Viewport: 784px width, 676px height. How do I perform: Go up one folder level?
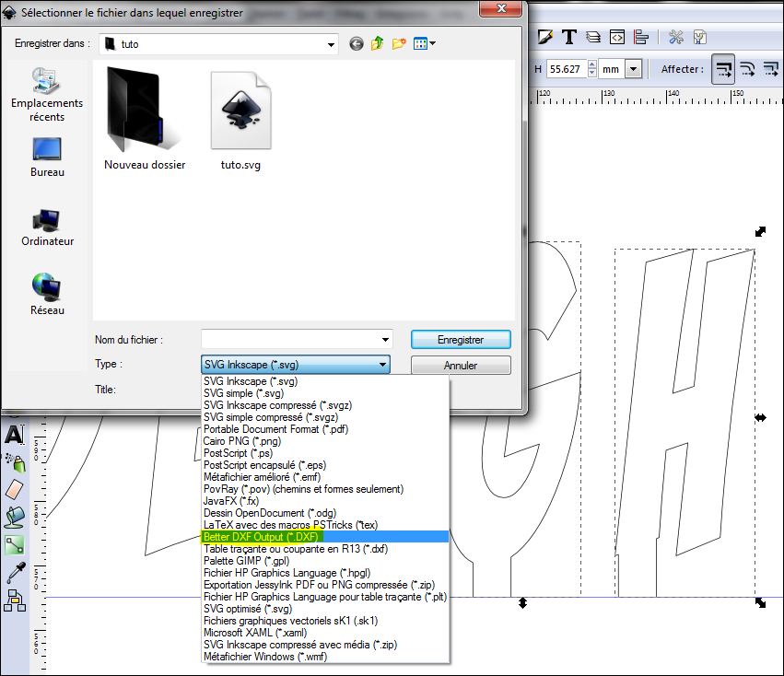[x=378, y=43]
